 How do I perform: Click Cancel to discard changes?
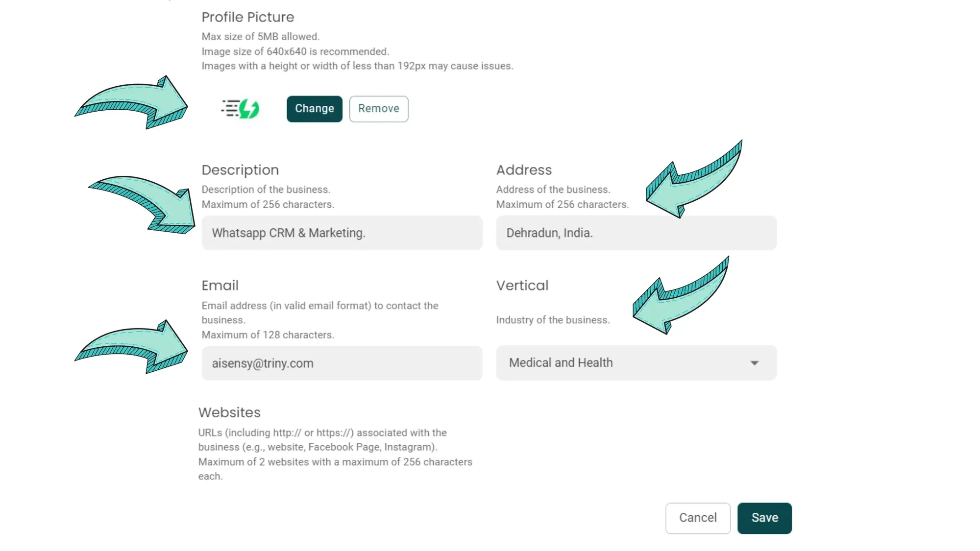click(698, 517)
